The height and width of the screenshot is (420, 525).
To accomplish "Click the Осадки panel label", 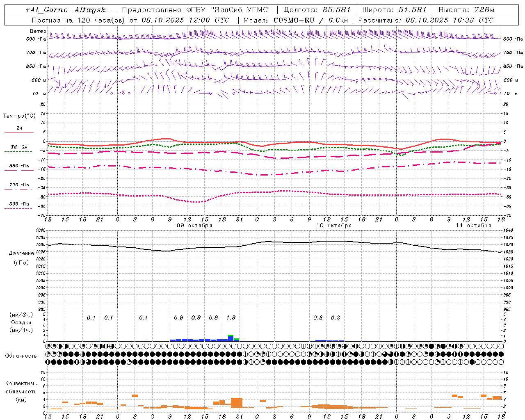I will [x=21, y=322].
